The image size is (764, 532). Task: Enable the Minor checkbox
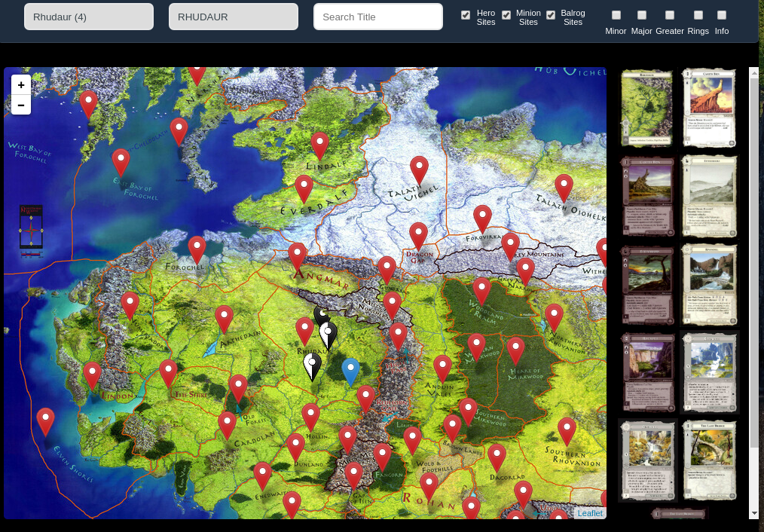pos(616,15)
